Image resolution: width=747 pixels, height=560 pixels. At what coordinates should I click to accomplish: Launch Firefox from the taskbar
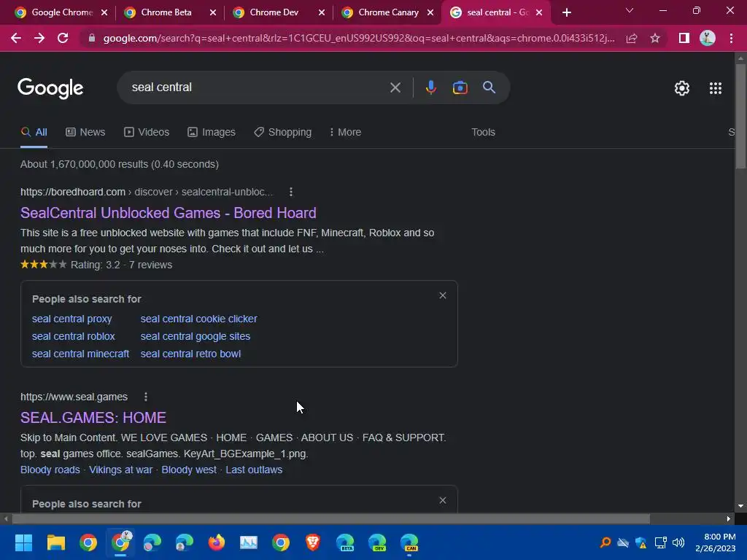216,542
